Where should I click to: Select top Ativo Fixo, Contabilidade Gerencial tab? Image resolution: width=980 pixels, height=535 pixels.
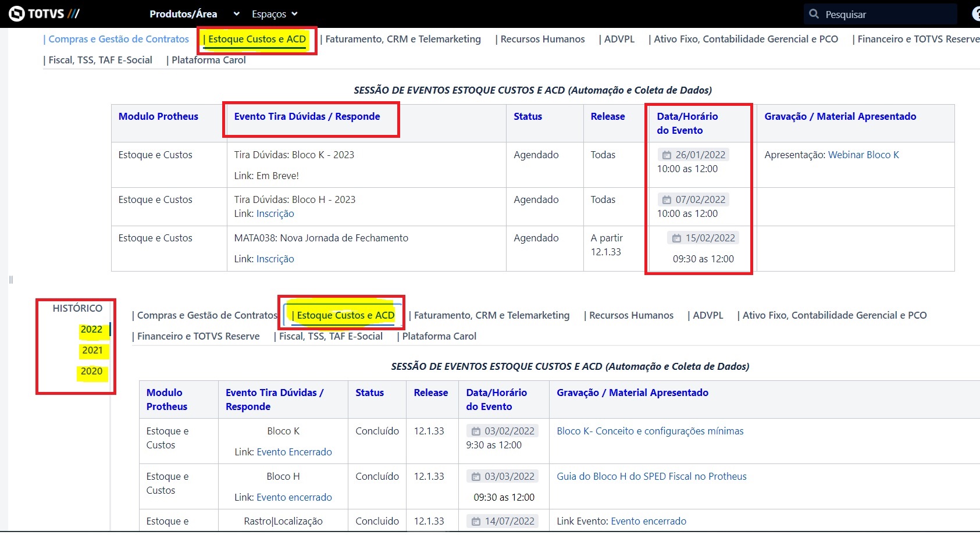[743, 39]
